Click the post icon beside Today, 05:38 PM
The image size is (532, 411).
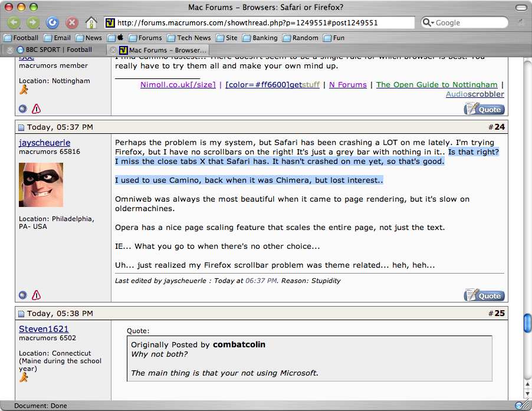[x=21, y=314]
